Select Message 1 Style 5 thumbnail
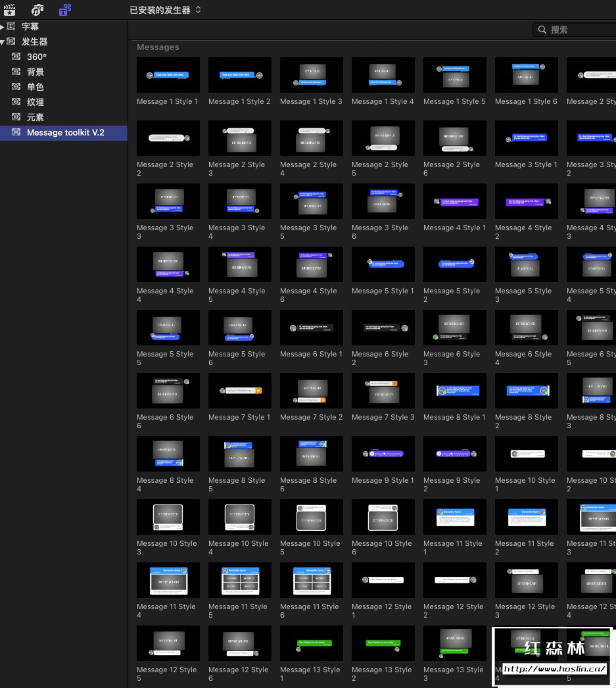The width and height of the screenshot is (616, 688). click(x=455, y=74)
